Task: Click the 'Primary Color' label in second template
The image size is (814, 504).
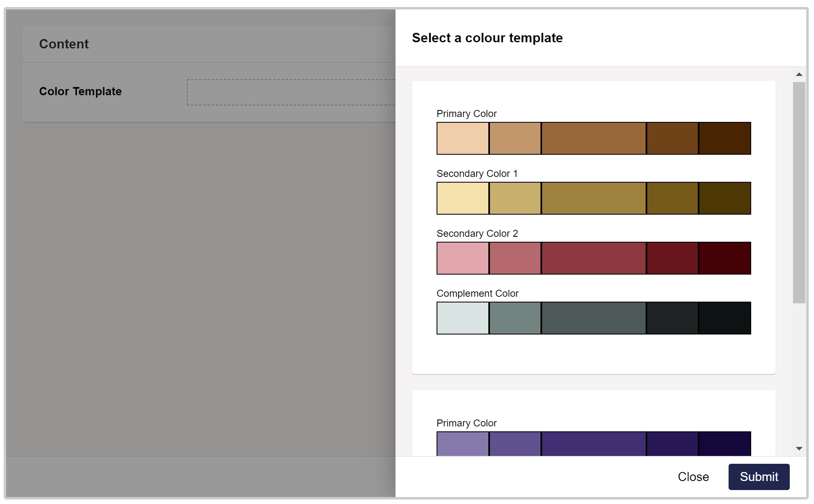Action: 467,423
